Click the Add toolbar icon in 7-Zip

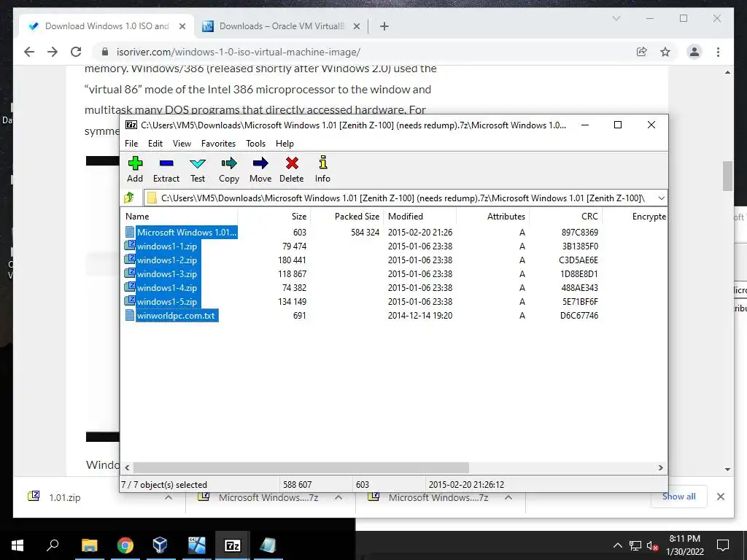click(x=135, y=169)
